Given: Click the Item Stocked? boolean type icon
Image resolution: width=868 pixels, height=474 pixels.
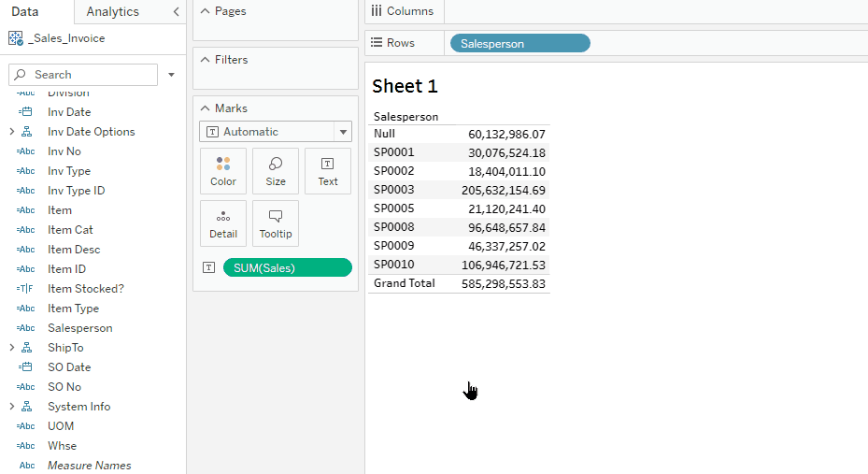Looking at the screenshot, I should pyautogui.click(x=26, y=289).
